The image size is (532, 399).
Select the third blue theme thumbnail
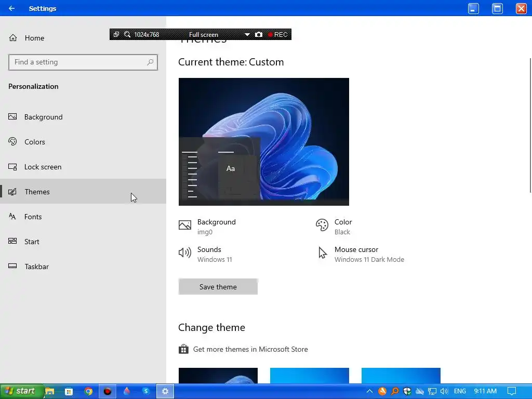point(401,376)
